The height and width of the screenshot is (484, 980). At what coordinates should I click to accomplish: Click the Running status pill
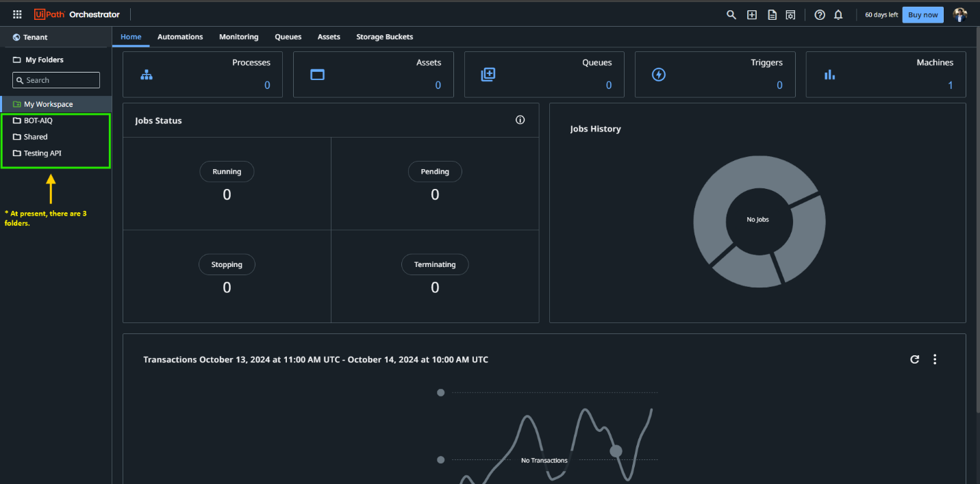coord(227,172)
